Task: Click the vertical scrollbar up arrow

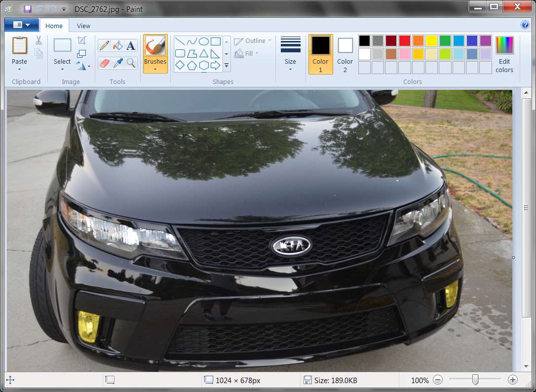Action: [x=526, y=93]
